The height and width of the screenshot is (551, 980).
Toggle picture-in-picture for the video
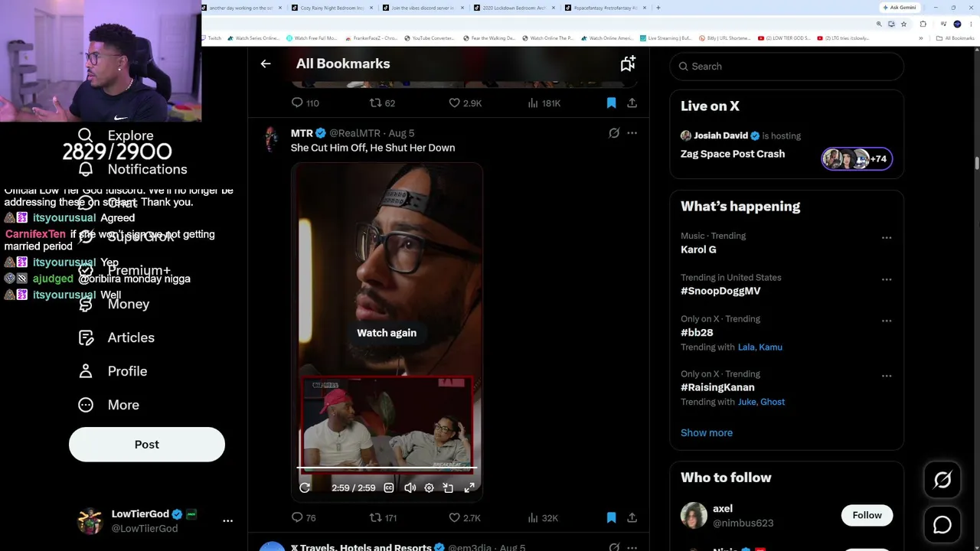tap(449, 487)
